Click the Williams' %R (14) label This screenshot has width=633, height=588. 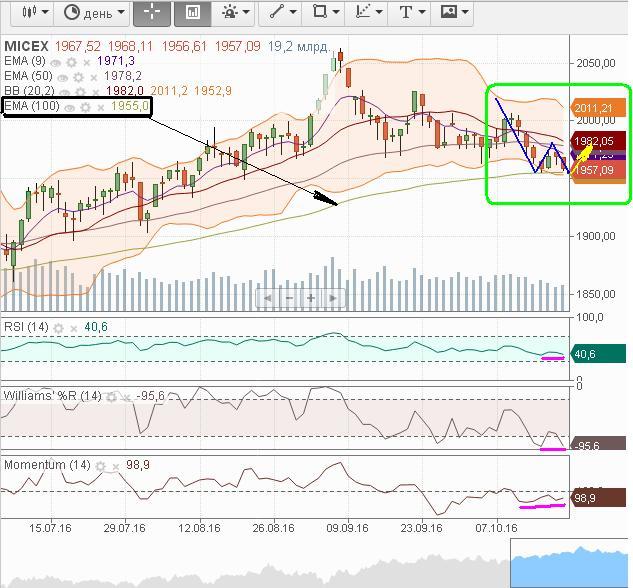[x=52, y=396]
